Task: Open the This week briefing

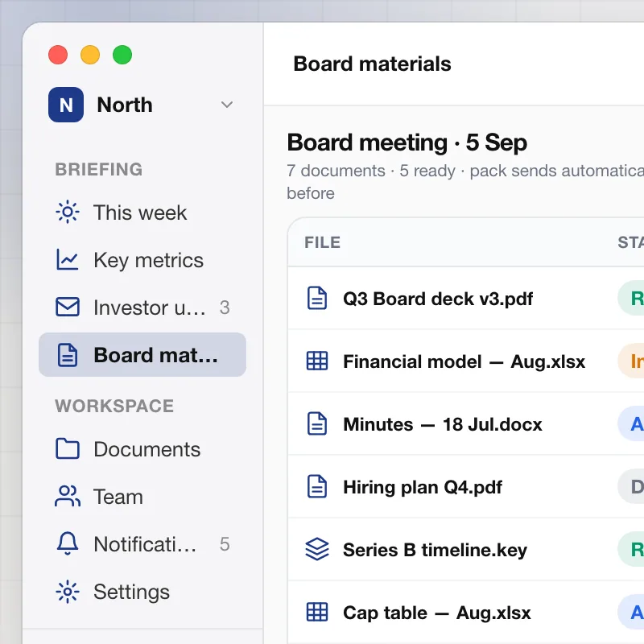Action: click(x=142, y=213)
